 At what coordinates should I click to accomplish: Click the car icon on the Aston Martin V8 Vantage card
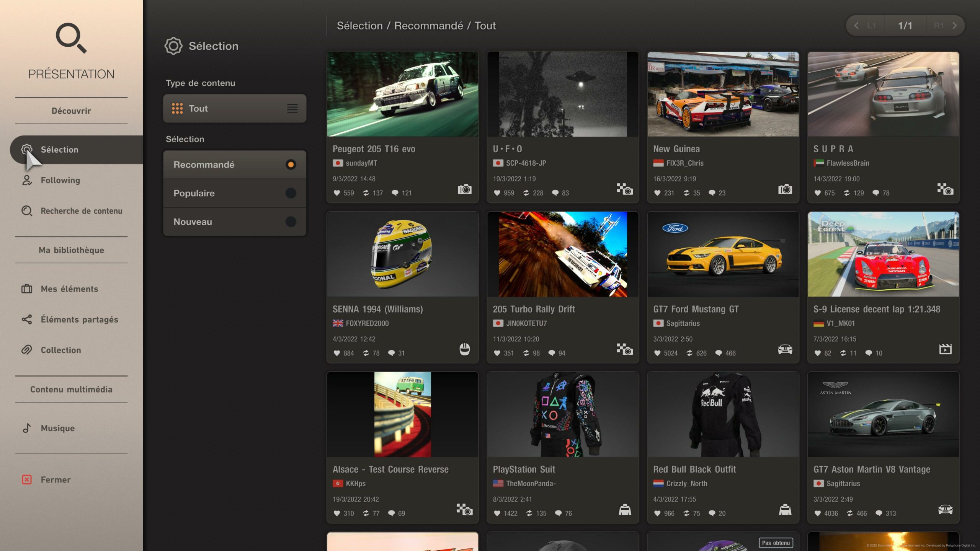(945, 510)
